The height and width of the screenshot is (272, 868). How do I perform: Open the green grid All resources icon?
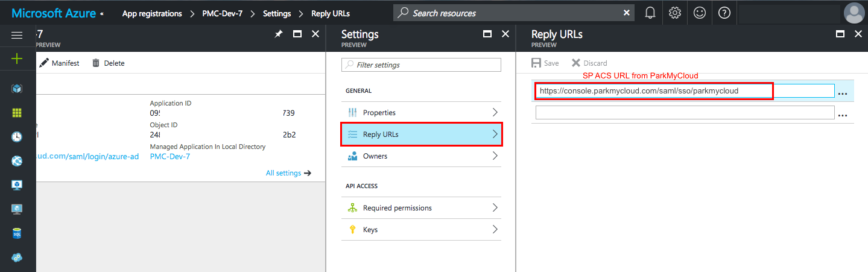pos(17,113)
